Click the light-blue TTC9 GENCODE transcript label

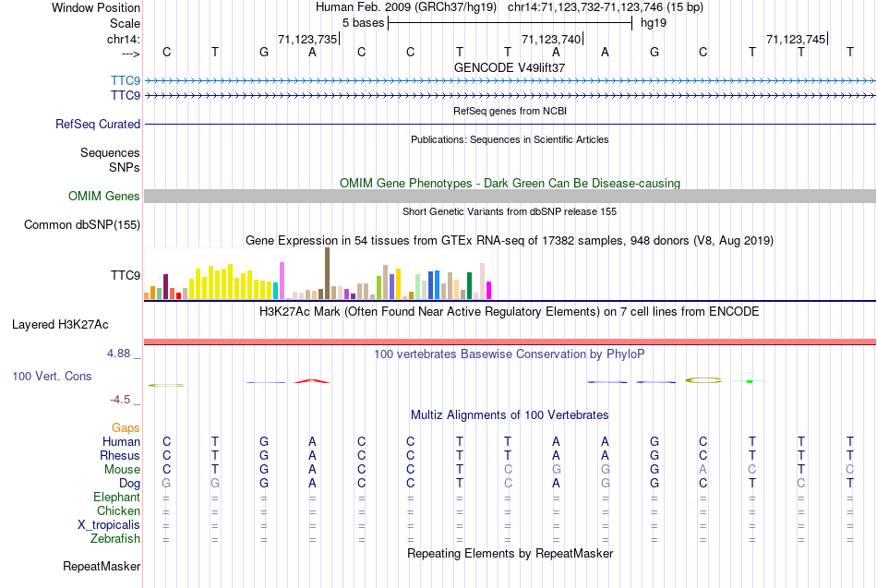(x=126, y=80)
